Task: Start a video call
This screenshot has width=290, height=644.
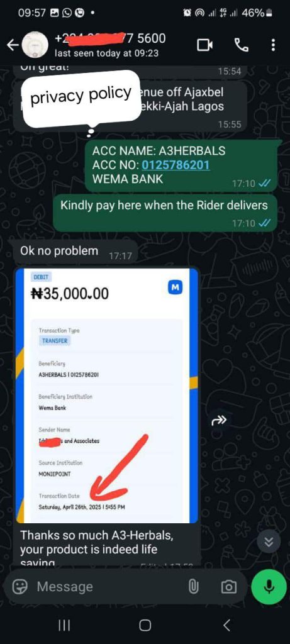Action: click(x=205, y=45)
